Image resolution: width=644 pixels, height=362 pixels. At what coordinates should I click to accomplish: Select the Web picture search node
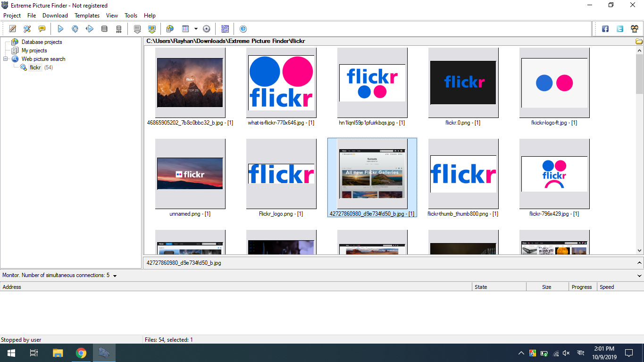[43, 59]
